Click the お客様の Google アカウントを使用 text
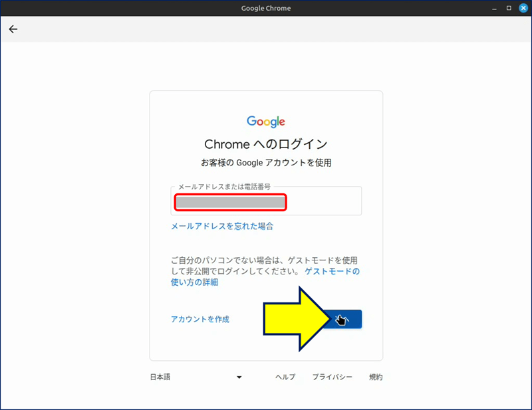 (x=266, y=163)
